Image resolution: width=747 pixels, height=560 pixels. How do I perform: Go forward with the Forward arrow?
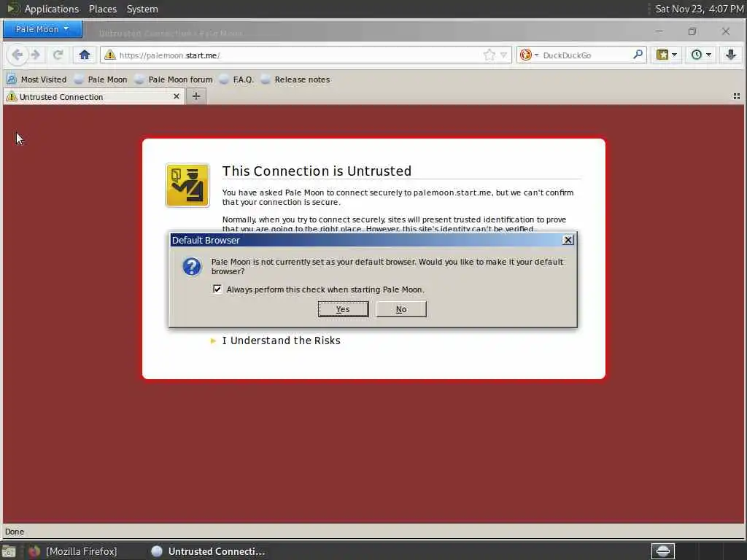click(35, 55)
